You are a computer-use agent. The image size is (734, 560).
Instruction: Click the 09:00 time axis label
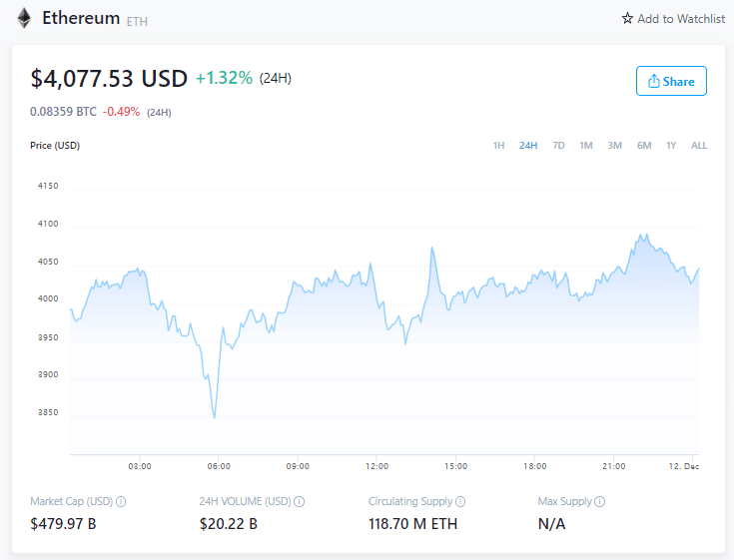298,466
